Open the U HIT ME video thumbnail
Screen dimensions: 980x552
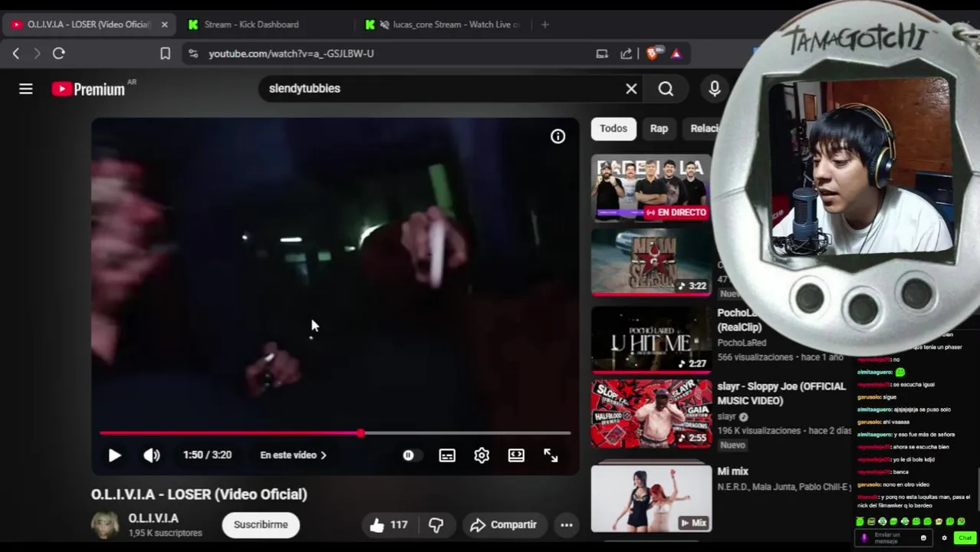pos(651,340)
